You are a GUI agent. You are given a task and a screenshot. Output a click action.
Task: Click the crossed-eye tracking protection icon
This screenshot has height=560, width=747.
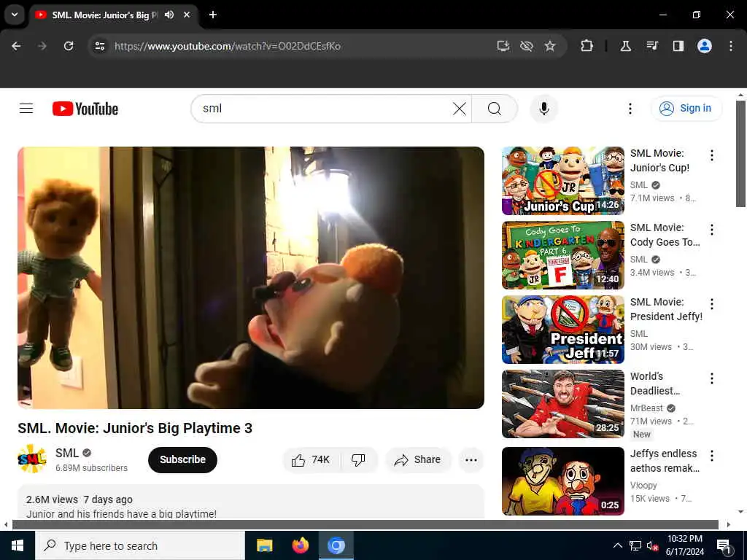coord(527,46)
